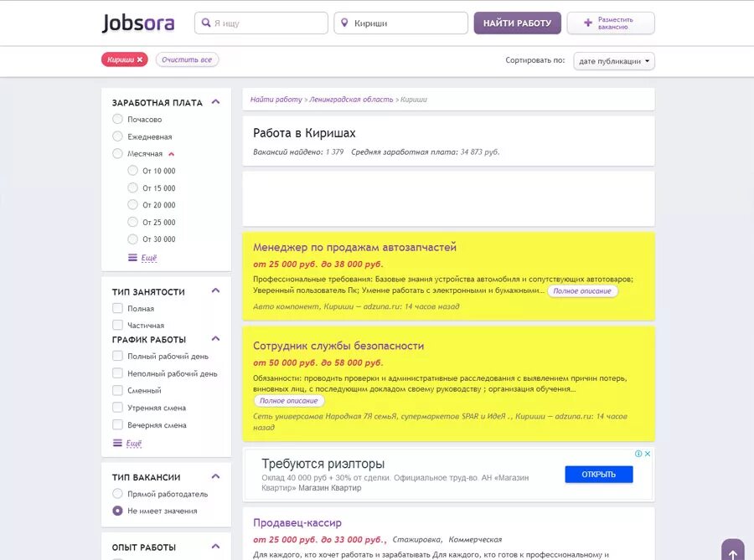Select the Почасово salary radio button
Screen dimensions: 754x560
point(118,120)
